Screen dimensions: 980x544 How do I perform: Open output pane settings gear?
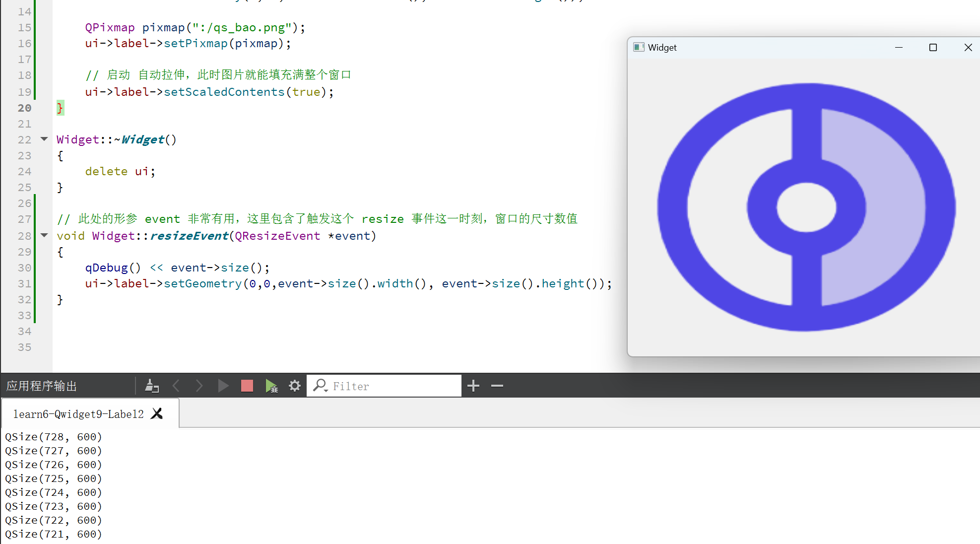(x=295, y=386)
